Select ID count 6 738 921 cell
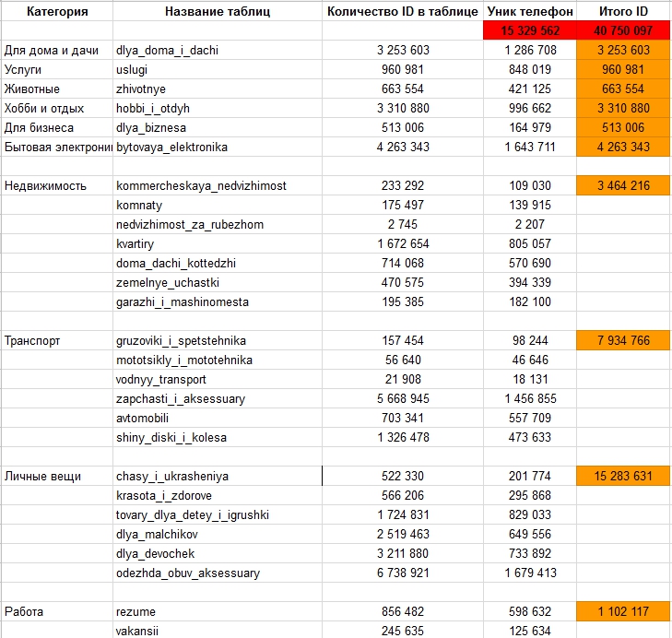The width and height of the screenshot is (672, 638). (403, 573)
